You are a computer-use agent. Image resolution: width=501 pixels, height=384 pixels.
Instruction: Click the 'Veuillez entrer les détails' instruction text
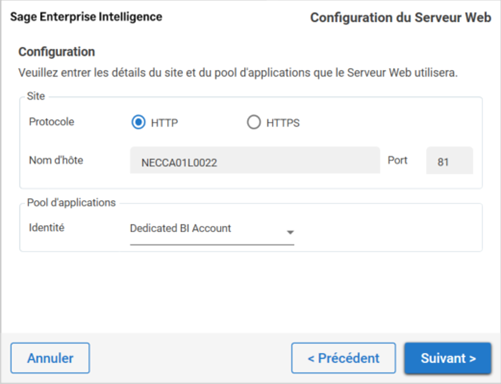click(238, 73)
